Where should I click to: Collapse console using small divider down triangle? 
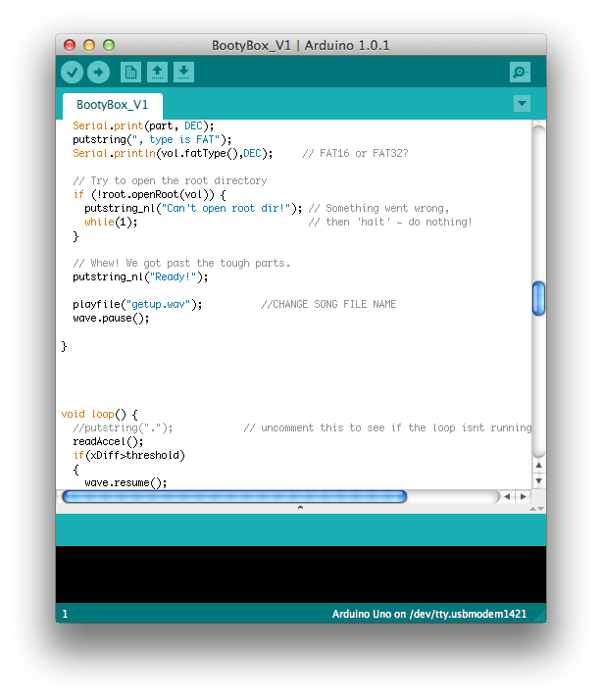541,509
